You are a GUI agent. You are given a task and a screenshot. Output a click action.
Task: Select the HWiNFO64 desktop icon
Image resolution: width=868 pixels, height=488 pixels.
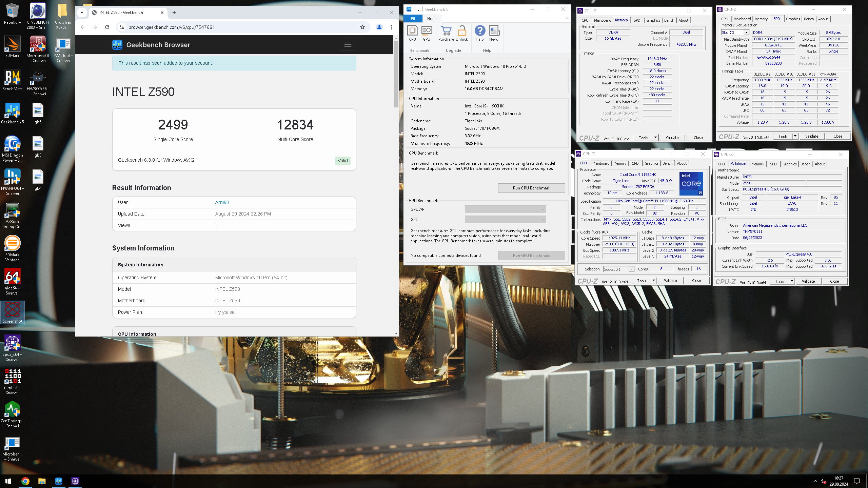12,182
